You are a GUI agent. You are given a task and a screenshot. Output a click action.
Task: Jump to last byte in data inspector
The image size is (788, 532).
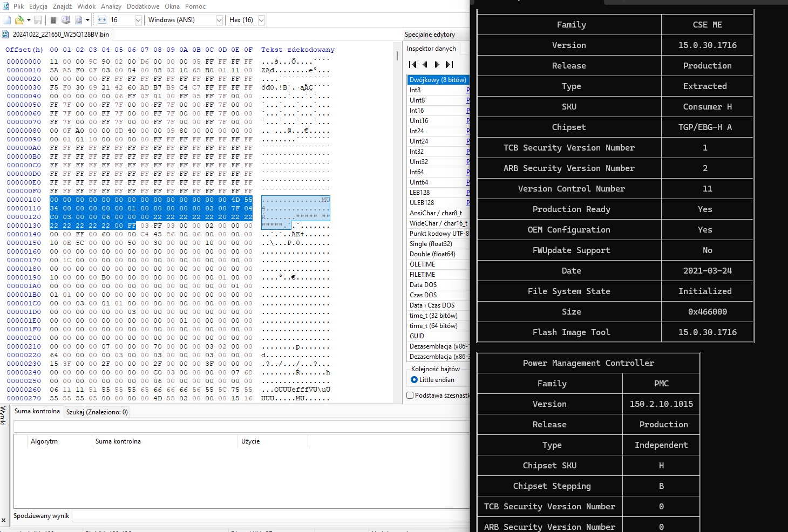tap(449, 64)
